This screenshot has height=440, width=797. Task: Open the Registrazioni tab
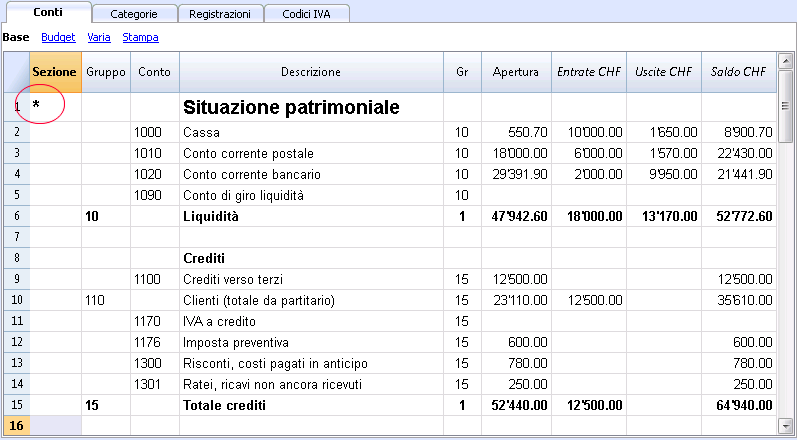(x=220, y=14)
